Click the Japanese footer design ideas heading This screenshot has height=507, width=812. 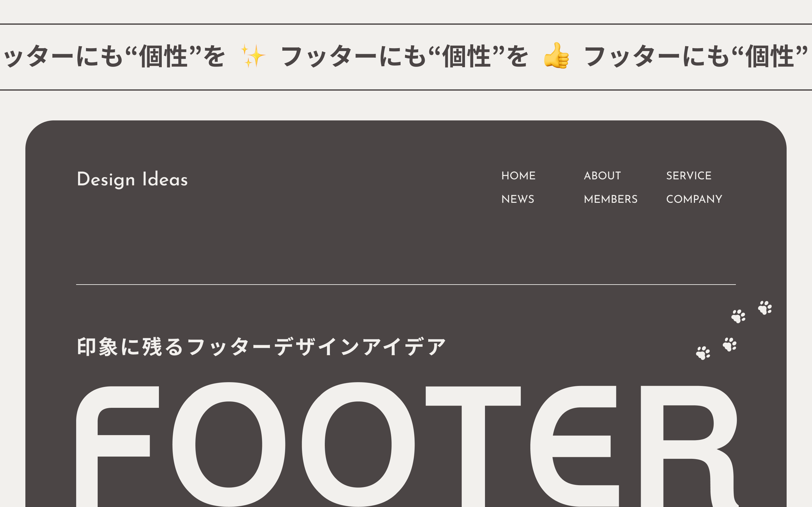tap(261, 347)
